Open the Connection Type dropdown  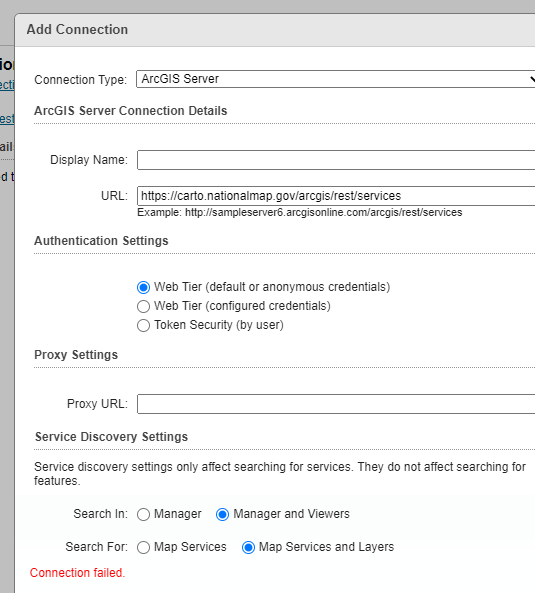click(x=336, y=79)
